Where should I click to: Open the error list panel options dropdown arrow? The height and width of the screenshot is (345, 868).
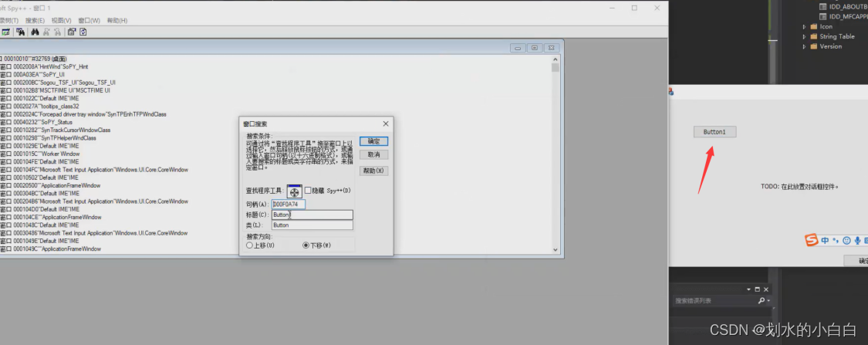coord(749,289)
